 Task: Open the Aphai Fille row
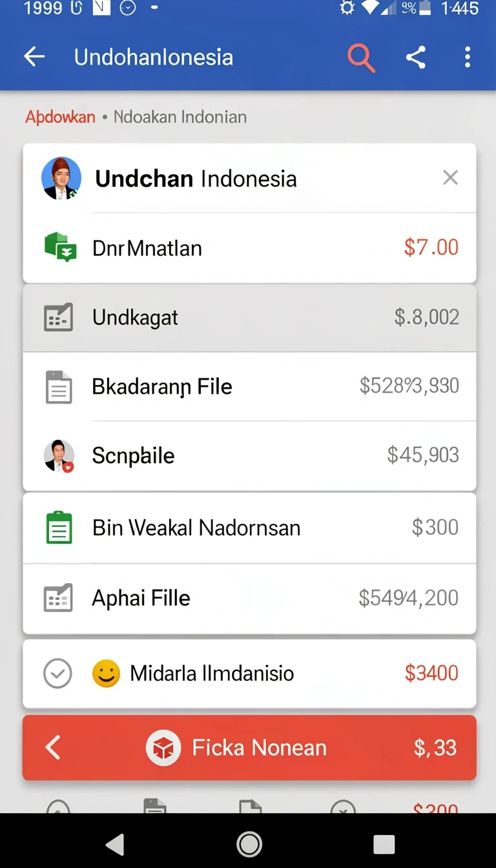(x=249, y=598)
